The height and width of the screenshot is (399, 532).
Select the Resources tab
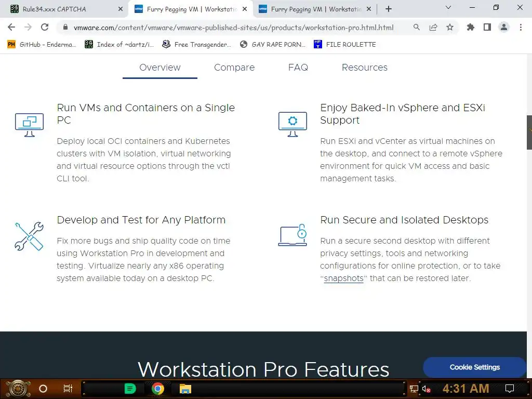(x=364, y=68)
